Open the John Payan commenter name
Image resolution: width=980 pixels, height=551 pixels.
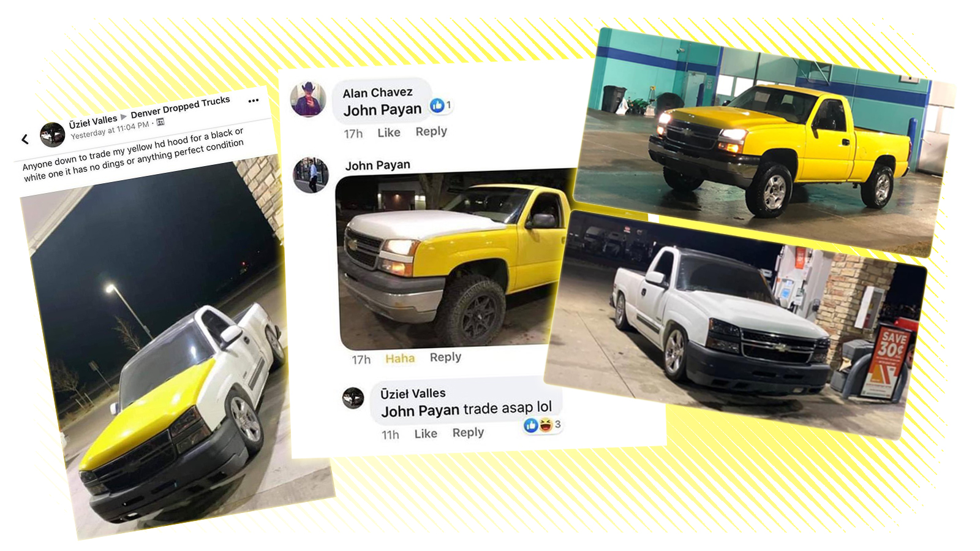(378, 165)
